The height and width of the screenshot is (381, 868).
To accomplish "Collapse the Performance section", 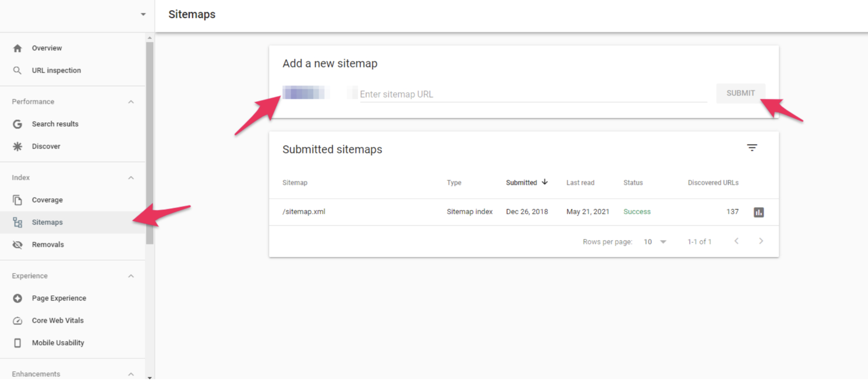I will [x=131, y=102].
